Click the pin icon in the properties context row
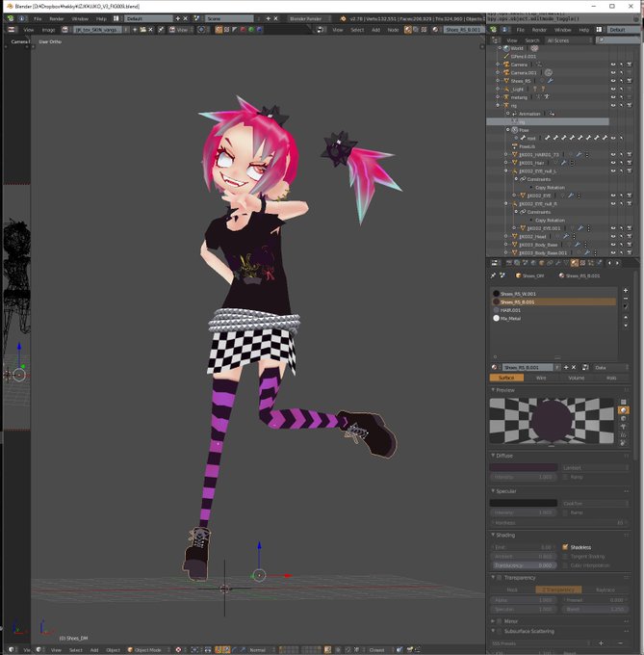Screen dimensions: 644x655 [493, 275]
